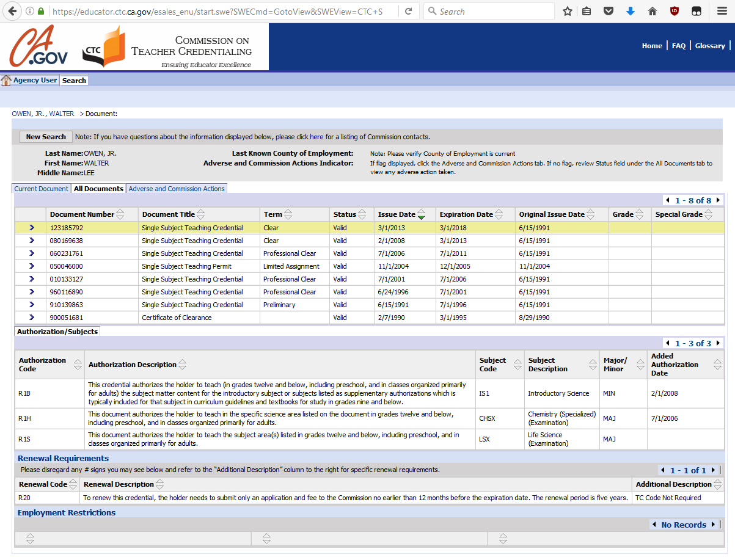Sort the Expiration Date column
Viewport: 735px width, 560px height.
click(499, 214)
